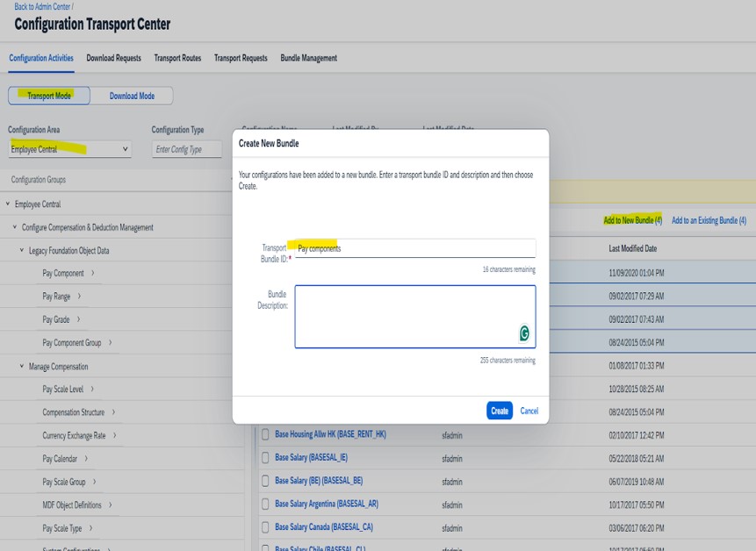The width and height of the screenshot is (756, 551).
Task: Click the Last Modified Date column header
Action: [632, 248]
